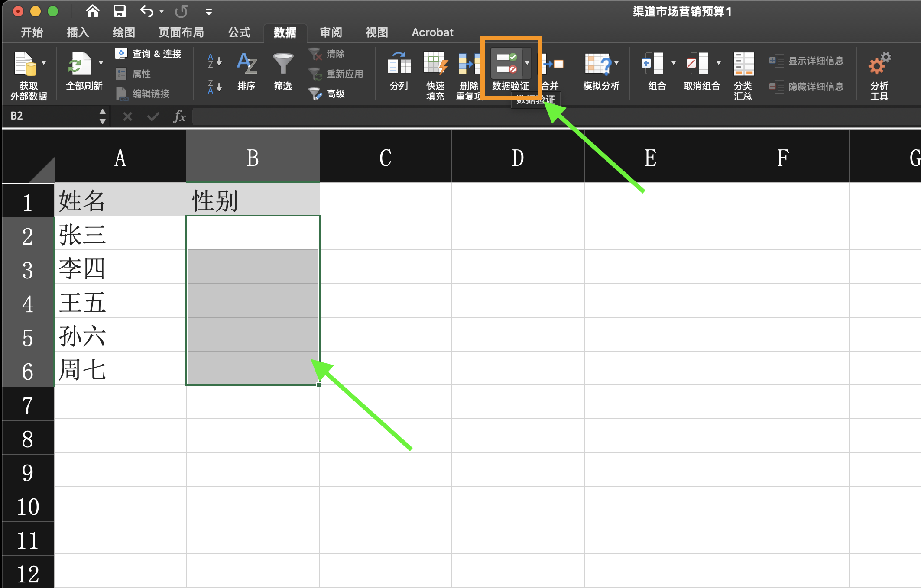Click 清除 filter button

pos(327,54)
